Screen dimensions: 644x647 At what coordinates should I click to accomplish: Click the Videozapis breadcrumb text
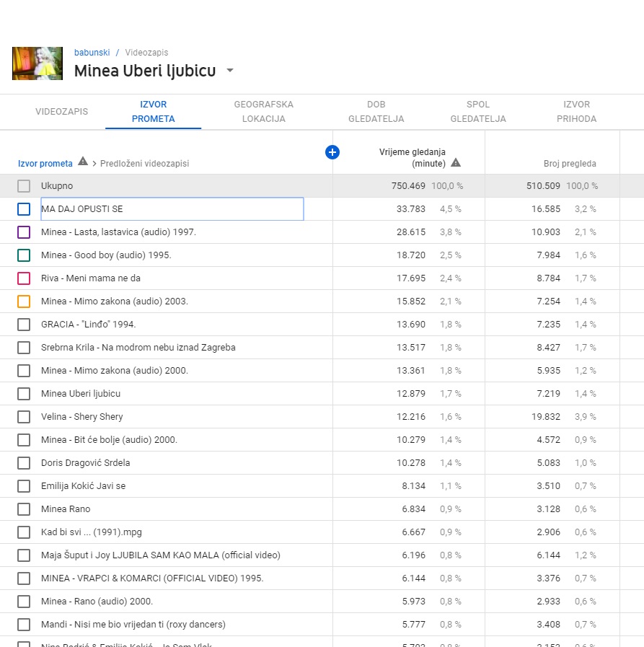146,53
